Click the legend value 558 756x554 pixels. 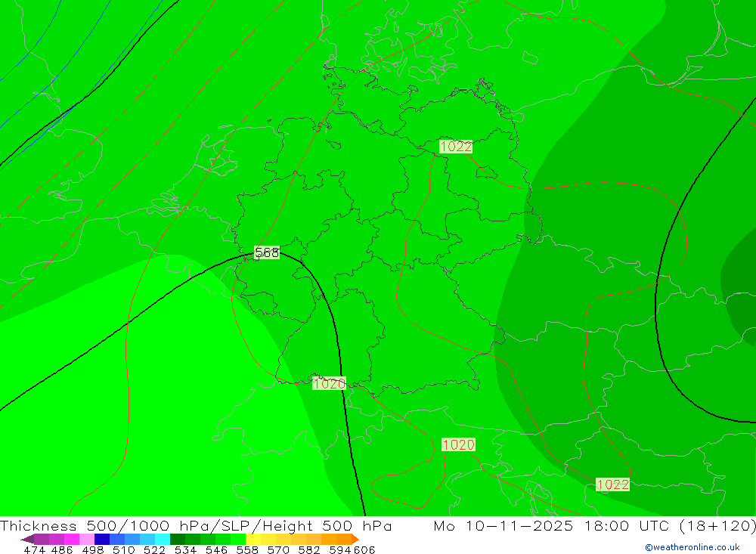pos(247,549)
